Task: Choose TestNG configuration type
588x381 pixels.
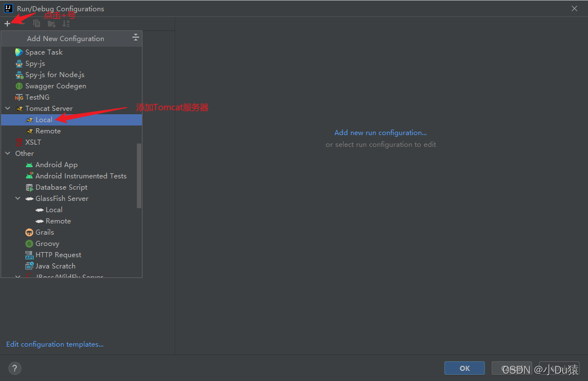Action: pyautogui.click(x=72, y=97)
